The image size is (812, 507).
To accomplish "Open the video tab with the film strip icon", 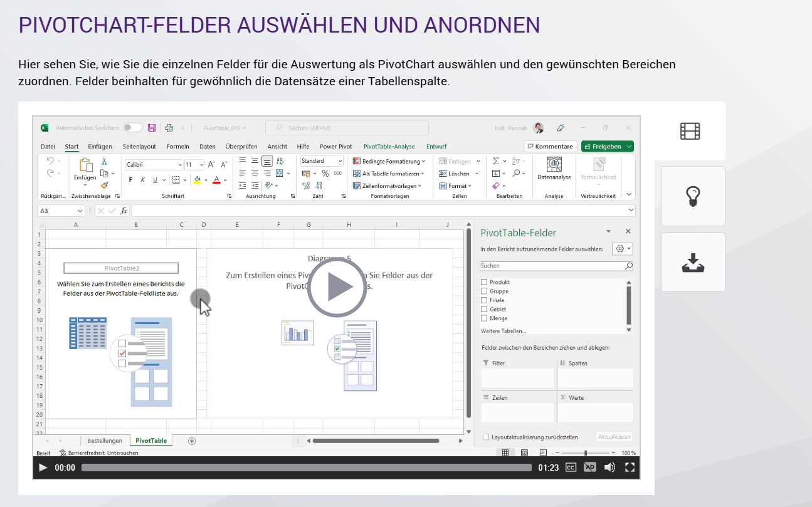I will point(690,131).
